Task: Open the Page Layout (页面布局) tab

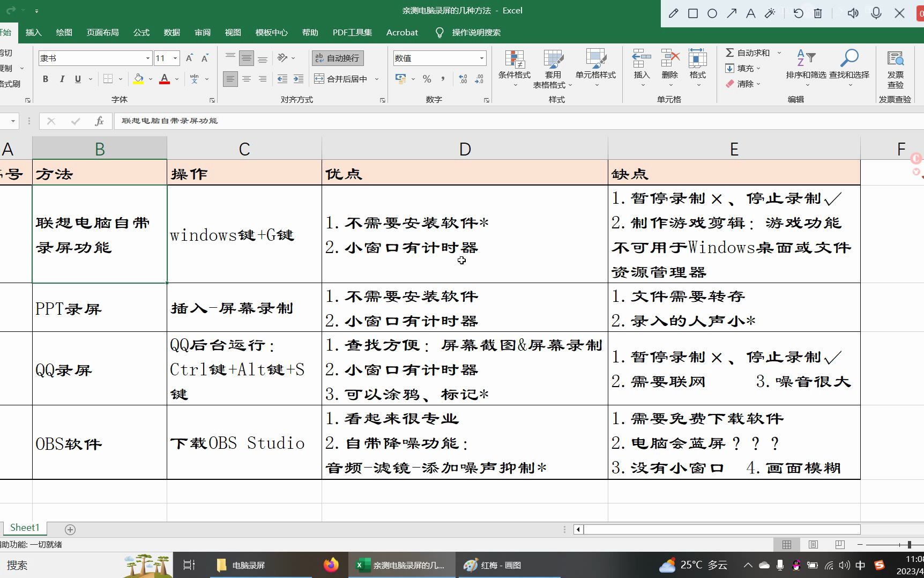Action: [103, 33]
